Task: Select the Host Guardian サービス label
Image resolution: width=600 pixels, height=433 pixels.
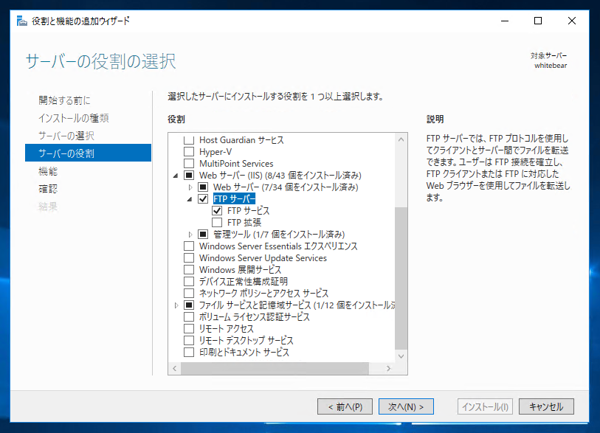Action: click(241, 140)
